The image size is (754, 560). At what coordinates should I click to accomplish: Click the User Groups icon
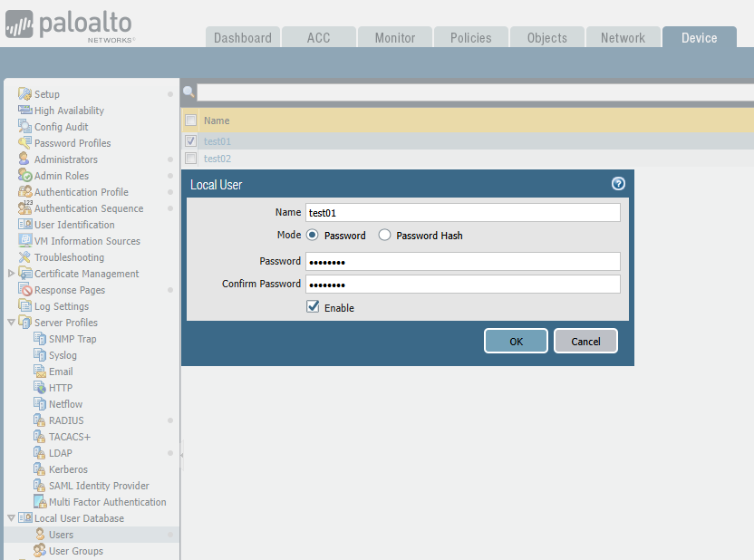tap(40, 550)
